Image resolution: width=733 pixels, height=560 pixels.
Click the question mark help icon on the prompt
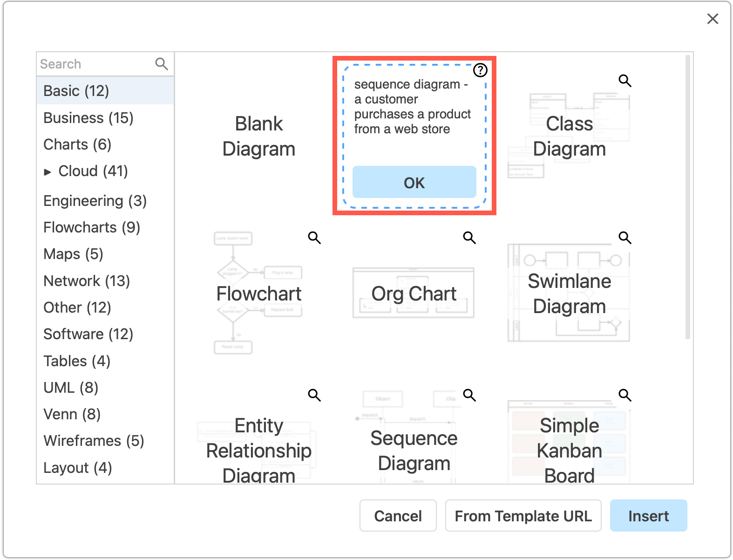[480, 71]
